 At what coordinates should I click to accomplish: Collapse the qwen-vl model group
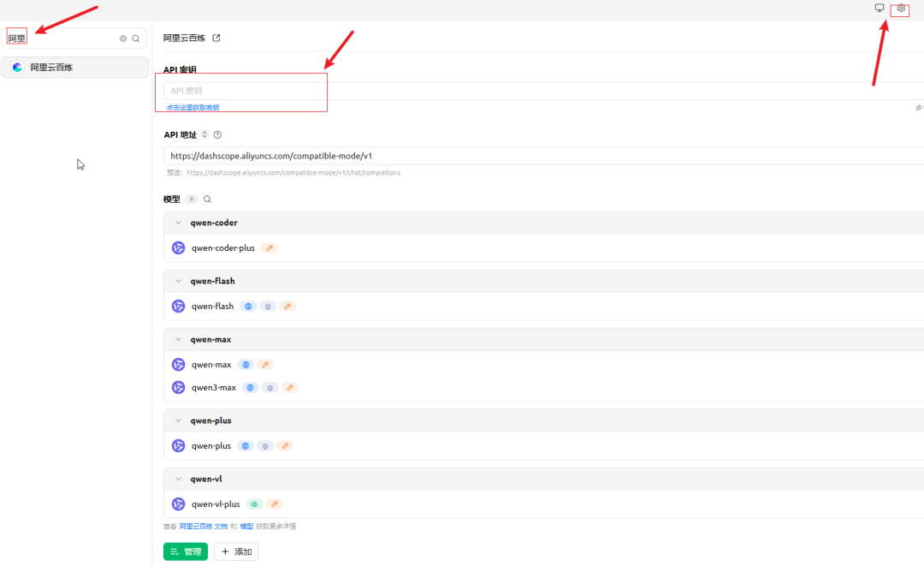pos(178,480)
